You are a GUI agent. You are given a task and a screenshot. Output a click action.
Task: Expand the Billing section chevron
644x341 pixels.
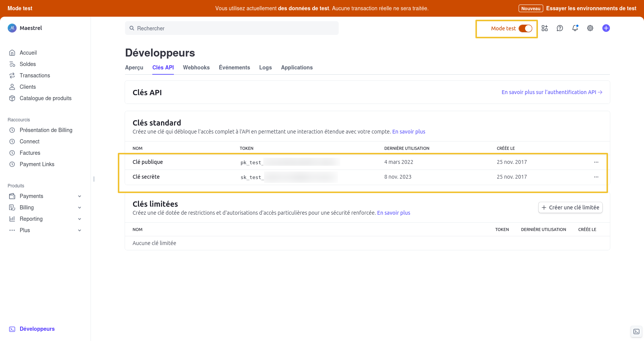[x=80, y=207]
